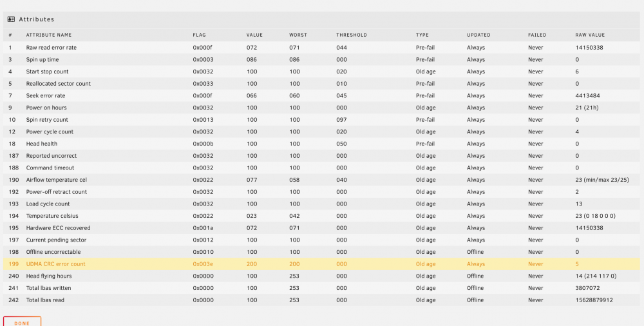Screen dimensions: 644x326
Task: Select the Power on hours attribute
Action: (46, 108)
